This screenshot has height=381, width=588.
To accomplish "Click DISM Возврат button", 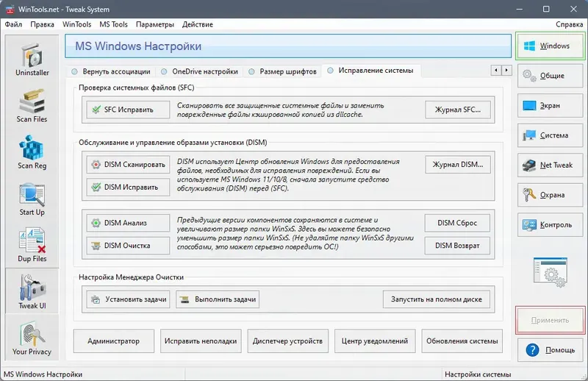I will (x=457, y=246).
